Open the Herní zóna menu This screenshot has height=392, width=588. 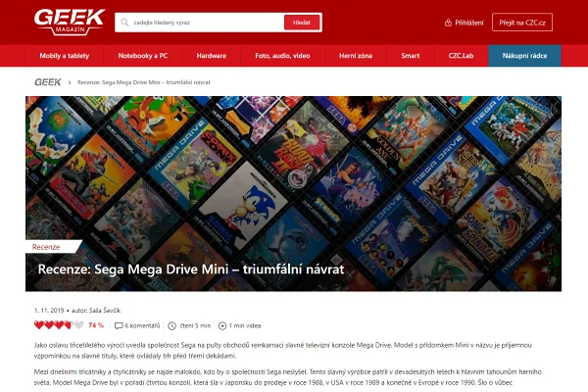click(356, 56)
